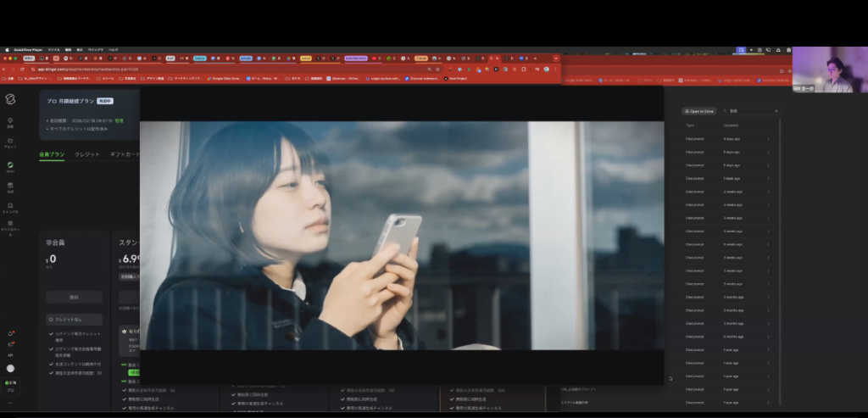
Task: Click the user avatar circle in the sidebar
Action: [10, 369]
